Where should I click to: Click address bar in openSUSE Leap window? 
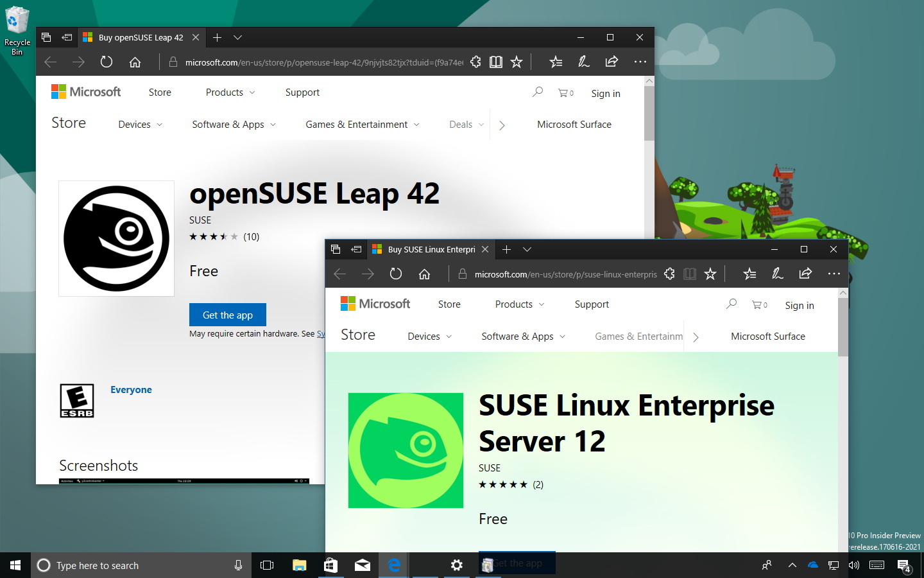(324, 62)
